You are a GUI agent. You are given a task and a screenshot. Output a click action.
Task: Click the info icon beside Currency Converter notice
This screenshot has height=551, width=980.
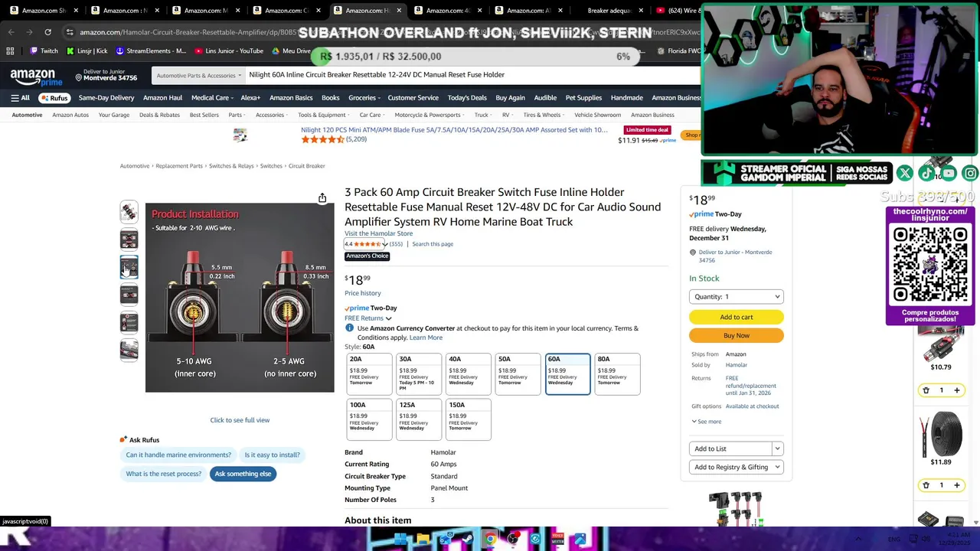point(349,328)
